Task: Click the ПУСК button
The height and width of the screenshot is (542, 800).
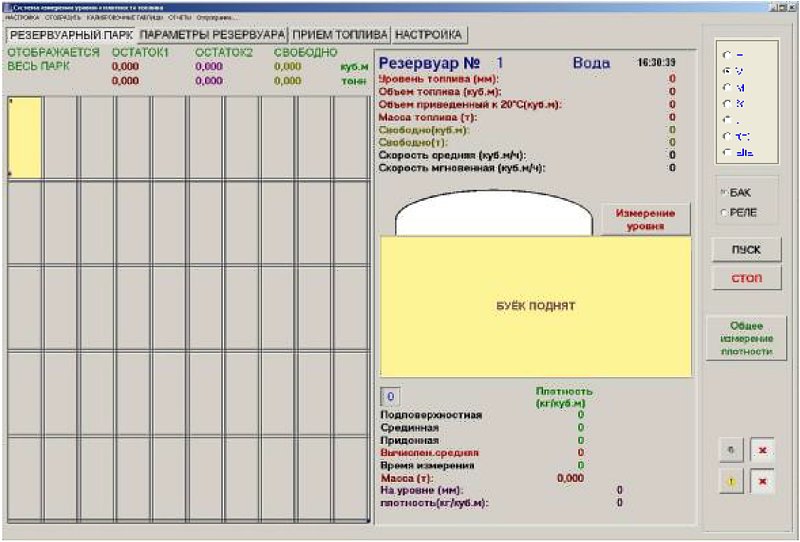Action: coord(746,250)
